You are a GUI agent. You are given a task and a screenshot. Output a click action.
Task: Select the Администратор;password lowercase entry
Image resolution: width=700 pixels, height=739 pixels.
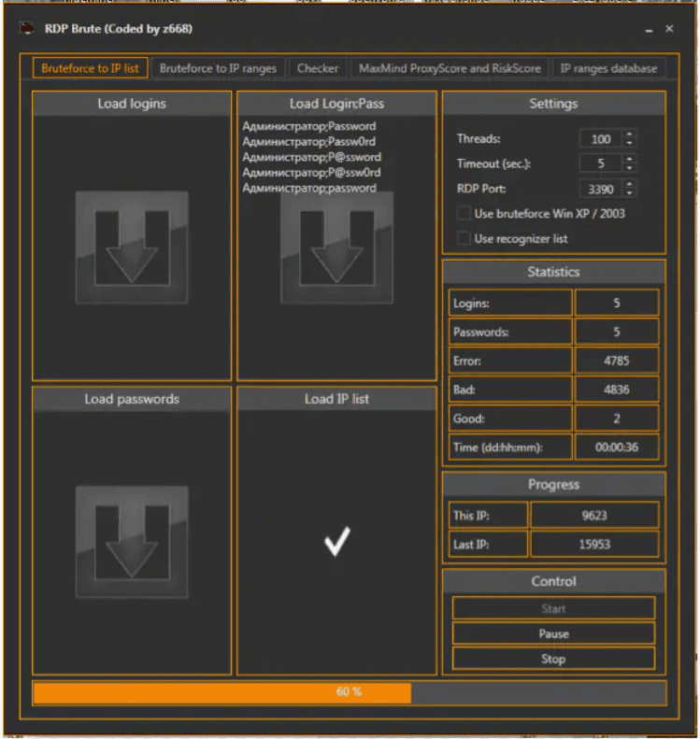click(x=309, y=188)
